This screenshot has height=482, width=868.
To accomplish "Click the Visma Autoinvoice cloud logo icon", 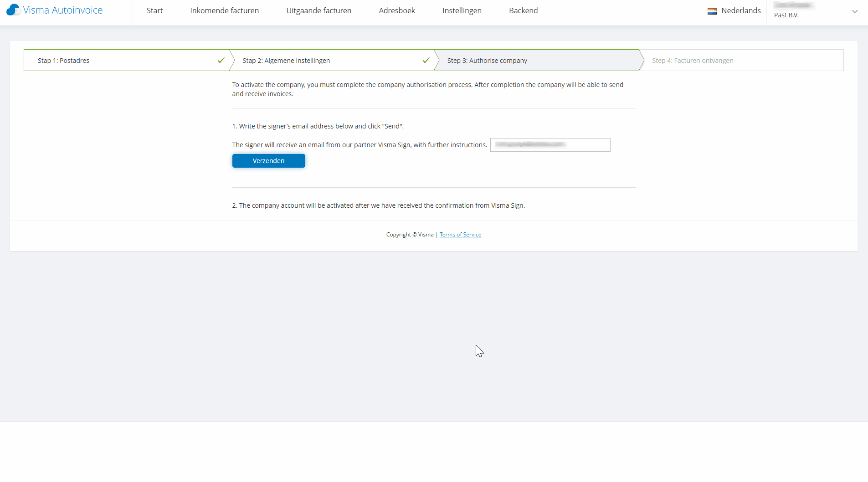I will click(13, 10).
